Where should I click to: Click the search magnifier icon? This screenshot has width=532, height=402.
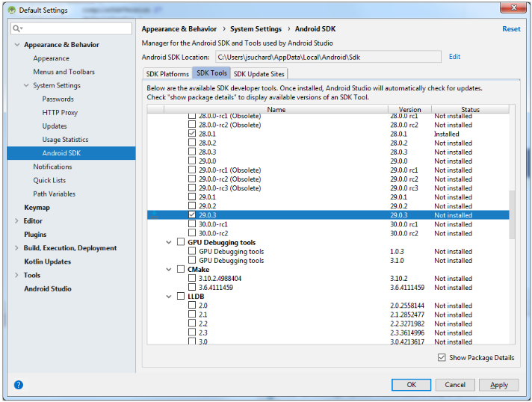17,28
